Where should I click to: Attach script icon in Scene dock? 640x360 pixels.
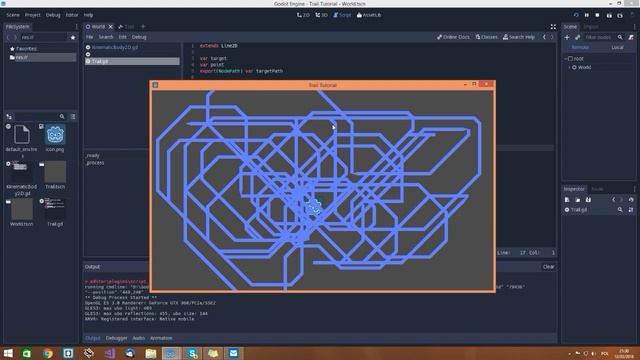pyautogui.click(x=631, y=37)
